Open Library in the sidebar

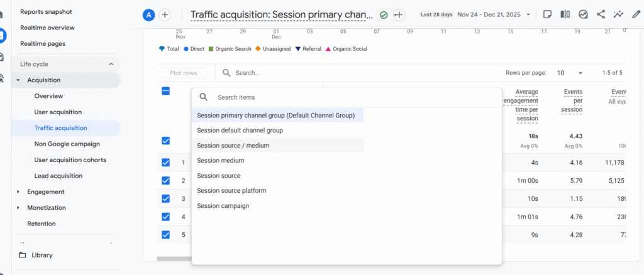coord(42,256)
